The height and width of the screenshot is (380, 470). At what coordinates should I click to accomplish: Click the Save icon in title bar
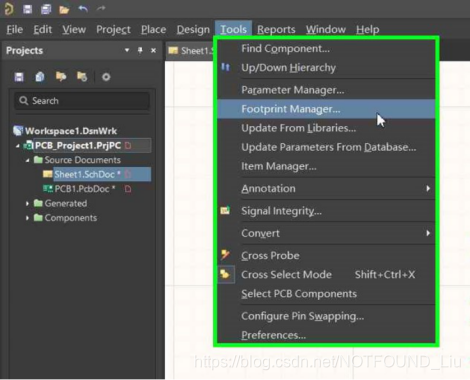[27, 9]
